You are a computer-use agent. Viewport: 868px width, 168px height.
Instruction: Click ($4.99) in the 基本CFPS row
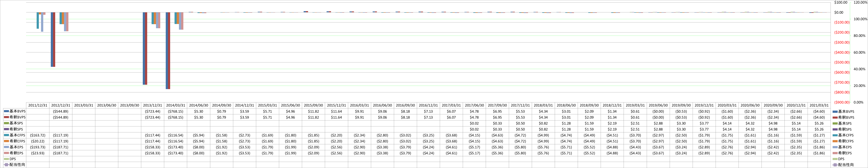point(543,135)
